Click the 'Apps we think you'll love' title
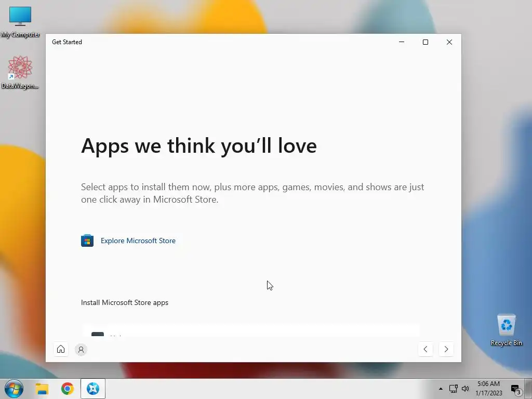This screenshot has width=532, height=399. point(199,146)
